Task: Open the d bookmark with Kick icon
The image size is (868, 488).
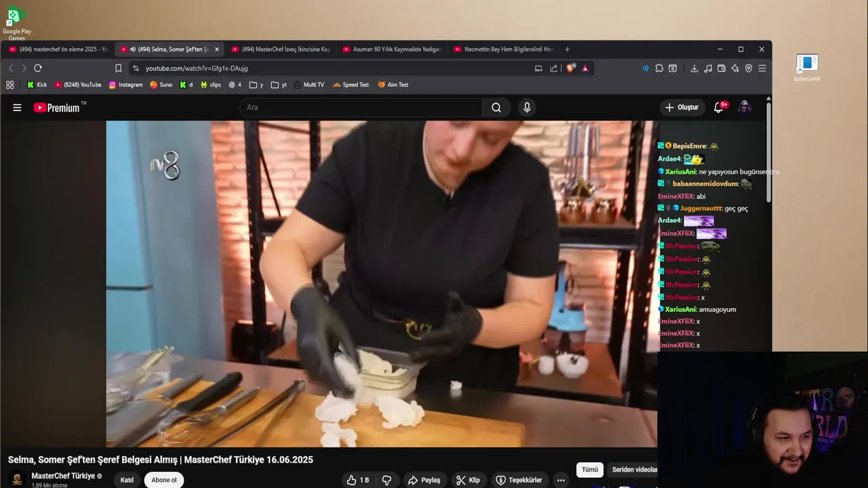Action: (x=186, y=85)
